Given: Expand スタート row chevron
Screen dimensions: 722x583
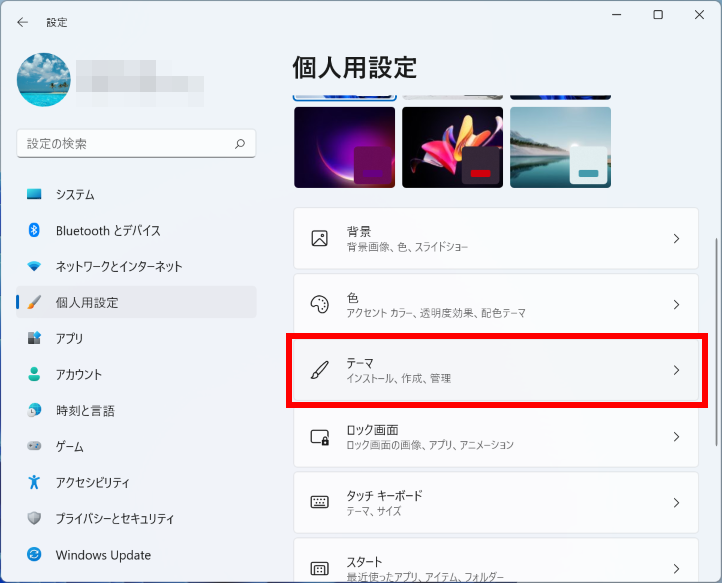Looking at the screenshot, I should point(676,569).
